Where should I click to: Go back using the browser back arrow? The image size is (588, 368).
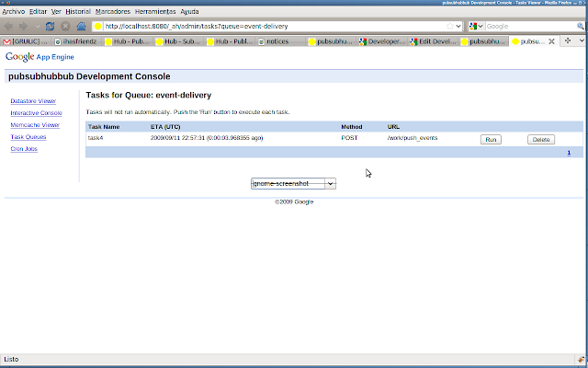[8, 27]
